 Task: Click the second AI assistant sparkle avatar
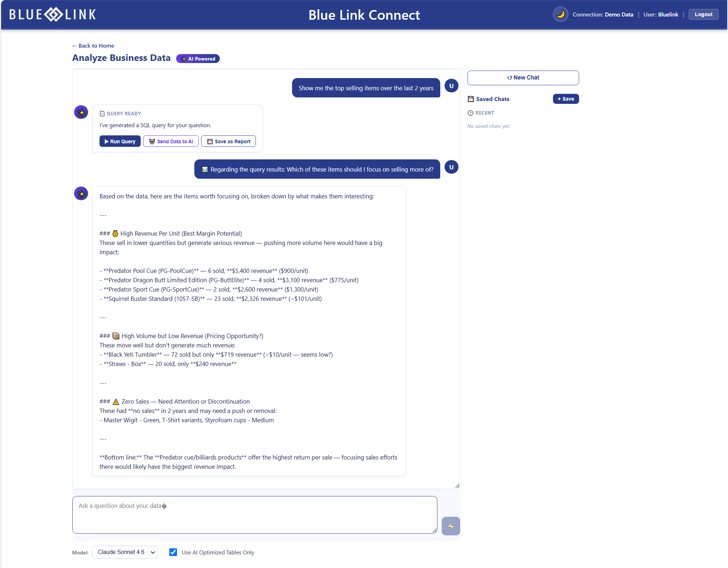[81, 194]
